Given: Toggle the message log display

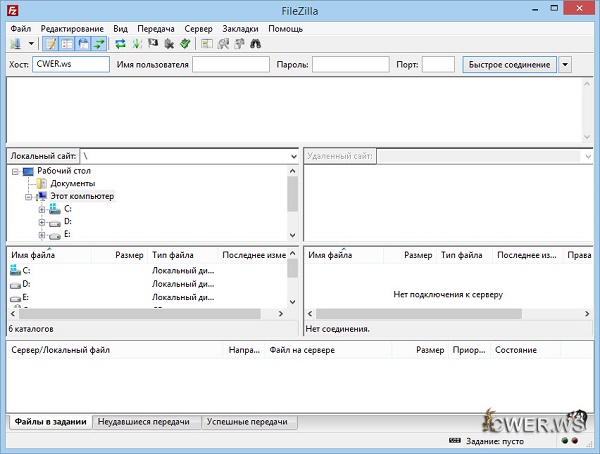Looking at the screenshot, I should tap(51, 44).
